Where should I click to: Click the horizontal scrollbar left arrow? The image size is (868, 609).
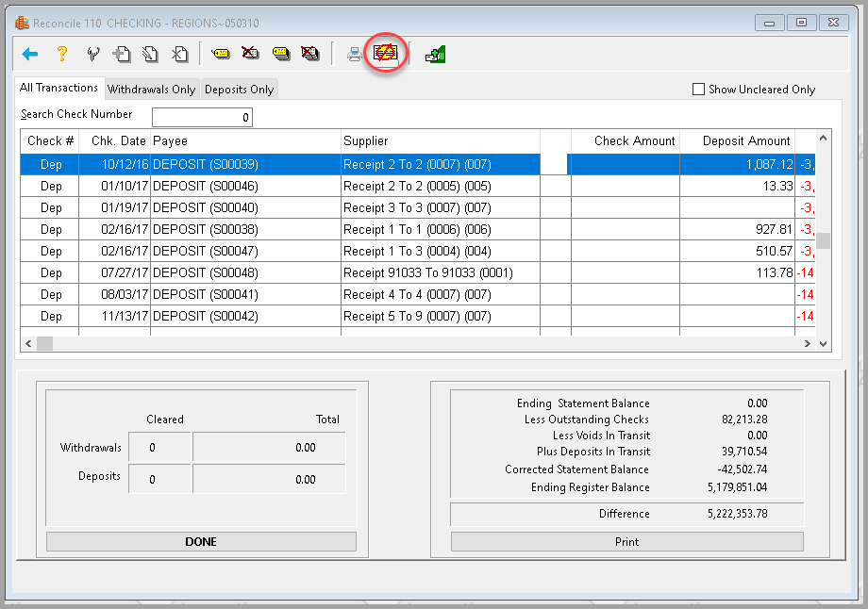pyautogui.click(x=29, y=343)
